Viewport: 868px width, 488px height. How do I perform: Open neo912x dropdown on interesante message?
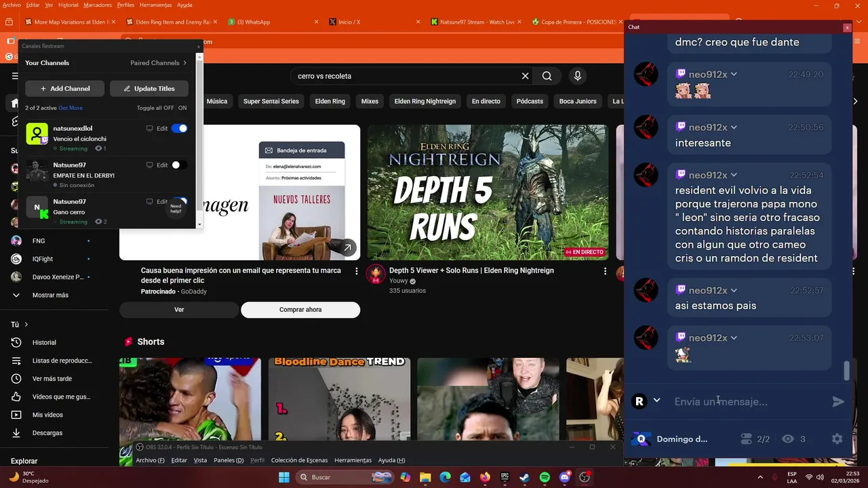734,127
